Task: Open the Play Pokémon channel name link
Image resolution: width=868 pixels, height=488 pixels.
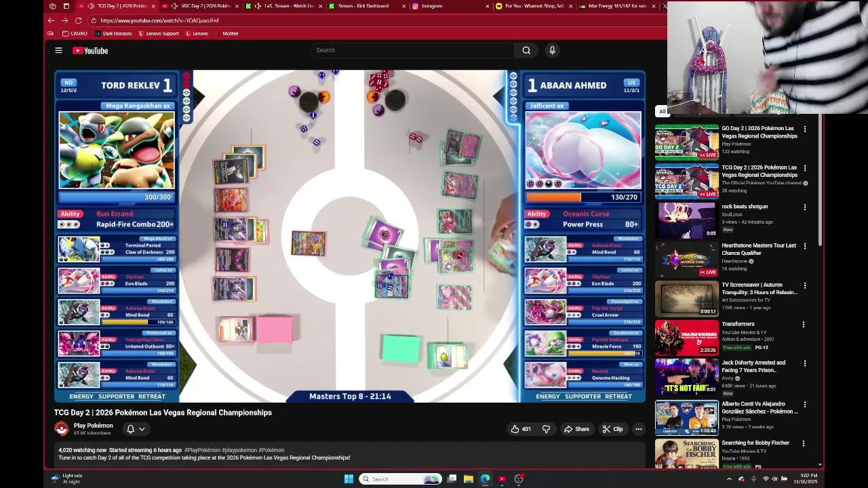Action: pyautogui.click(x=93, y=426)
